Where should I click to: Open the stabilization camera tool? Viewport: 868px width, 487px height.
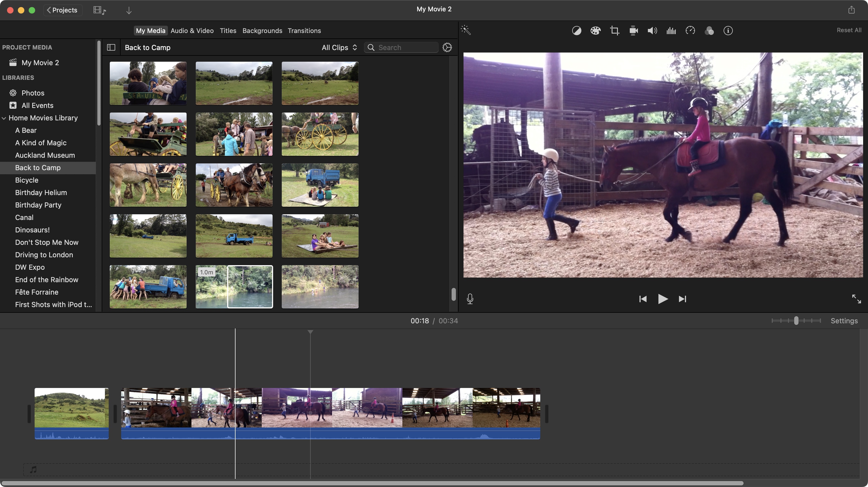[x=634, y=31]
